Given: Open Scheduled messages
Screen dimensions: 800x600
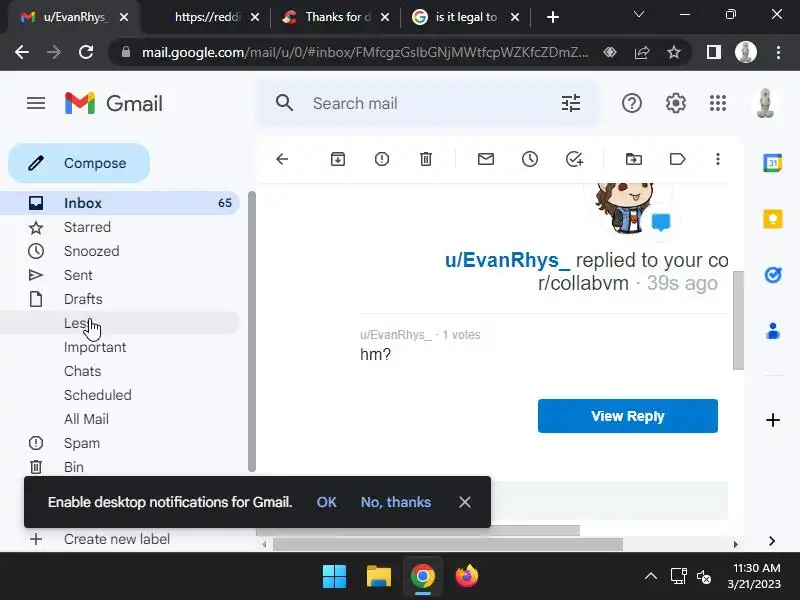Looking at the screenshot, I should pyautogui.click(x=119, y=395).
